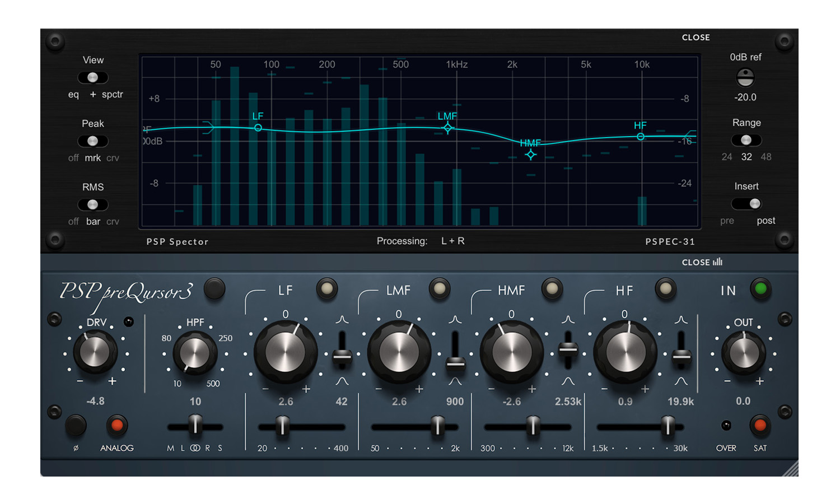
Task: Close the preQursor3 analyzer via CLOSE button
Action: 702,262
